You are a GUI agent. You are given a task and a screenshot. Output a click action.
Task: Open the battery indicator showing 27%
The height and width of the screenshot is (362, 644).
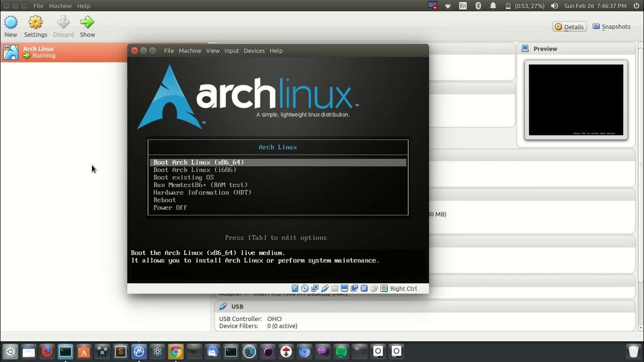pyautogui.click(x=524, y=6)
